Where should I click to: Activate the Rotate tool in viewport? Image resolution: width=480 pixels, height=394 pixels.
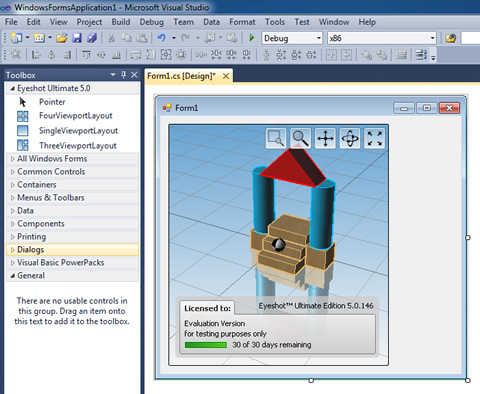(350, 138)
